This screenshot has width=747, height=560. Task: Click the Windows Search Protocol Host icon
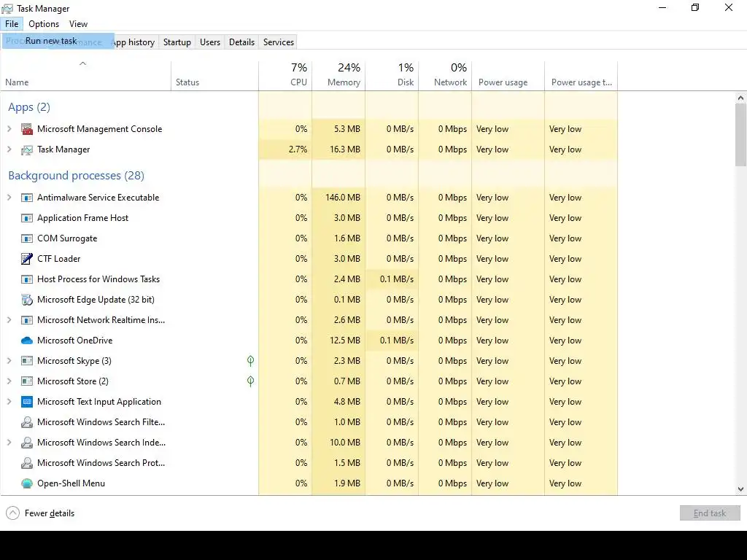click(27, 463)
